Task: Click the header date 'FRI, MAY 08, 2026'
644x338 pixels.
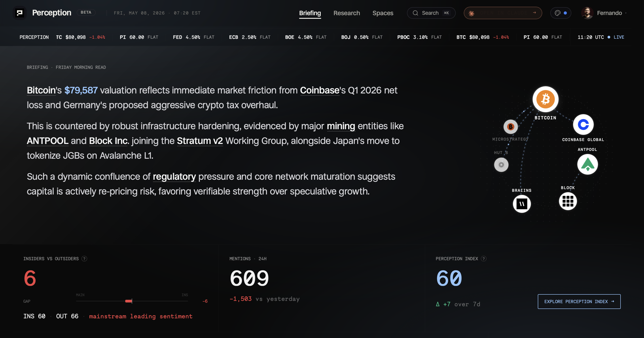Action: [139, 13]
